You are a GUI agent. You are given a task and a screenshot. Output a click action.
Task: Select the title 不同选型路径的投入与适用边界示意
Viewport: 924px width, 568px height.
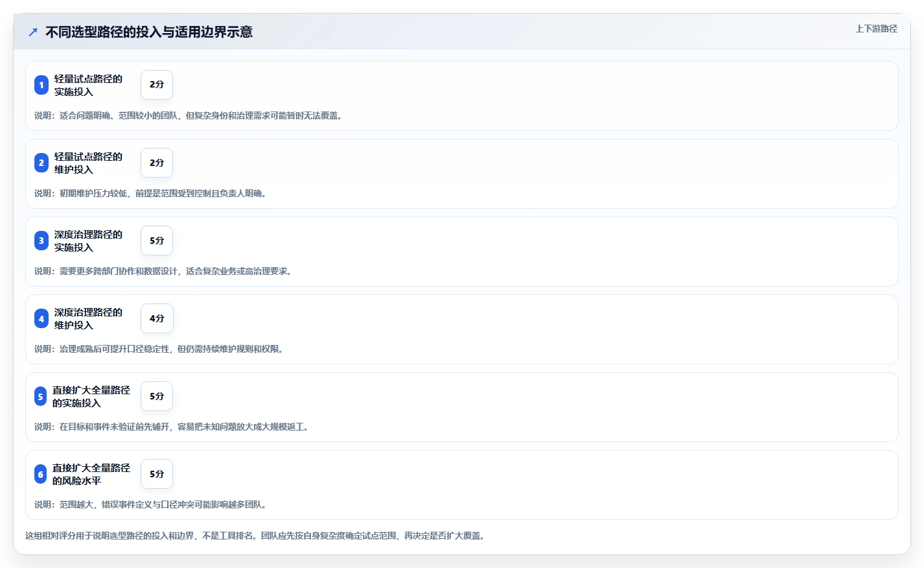click(x=149, y=32)
